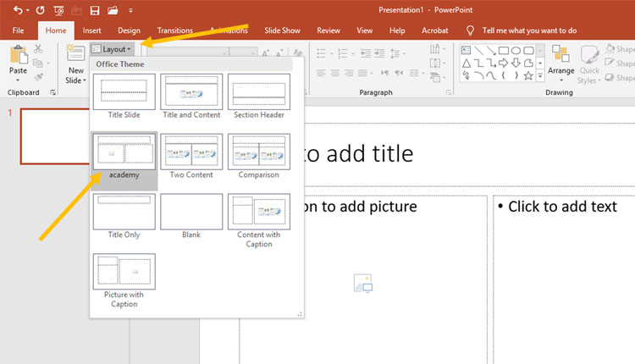
Task: Expand the shapes gallery More arrow
Action: coord(541,76)
